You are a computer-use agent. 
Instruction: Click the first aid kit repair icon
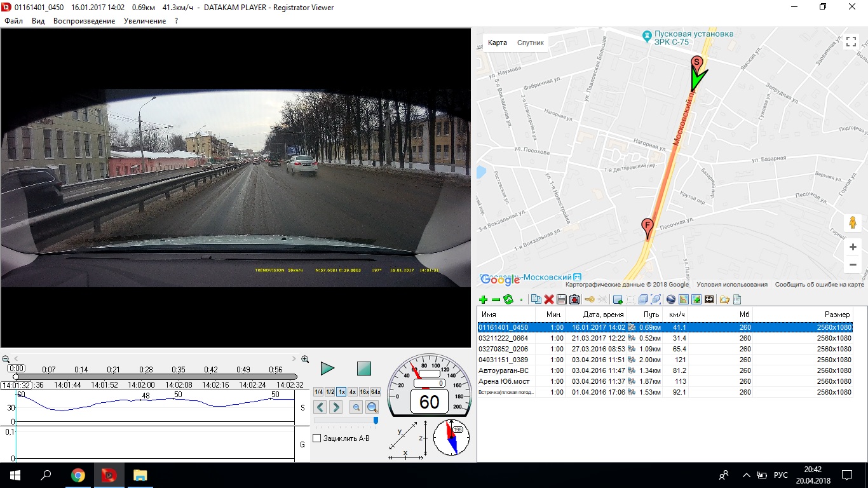(x=574, y=299)
